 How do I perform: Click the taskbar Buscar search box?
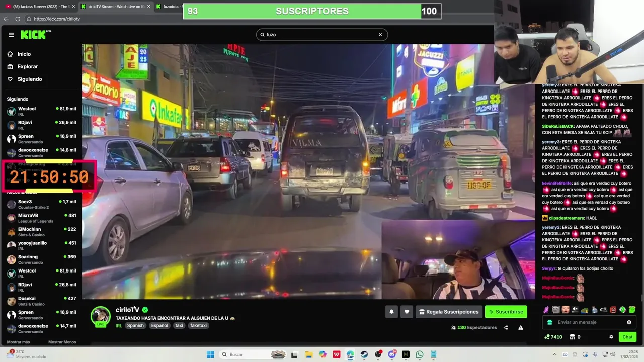pyautogui.click(x=253, y=354)
